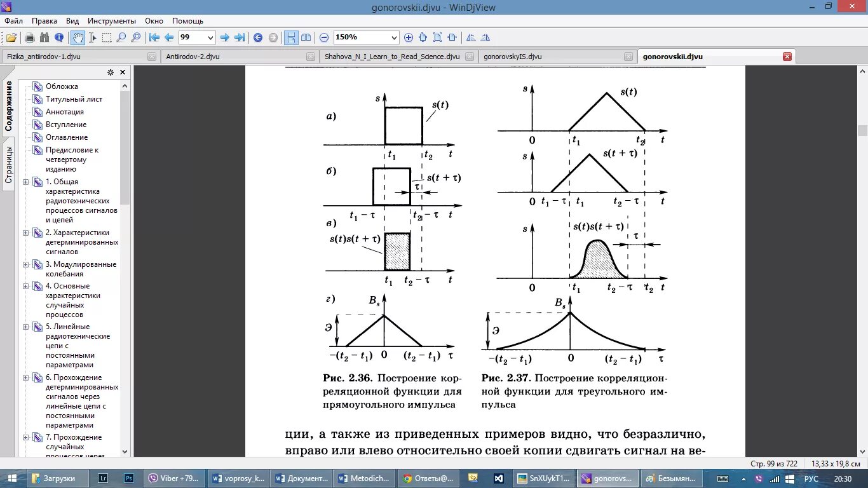
Task: Open Find with the binoculars icon
Action: click(x=44, y=37)
